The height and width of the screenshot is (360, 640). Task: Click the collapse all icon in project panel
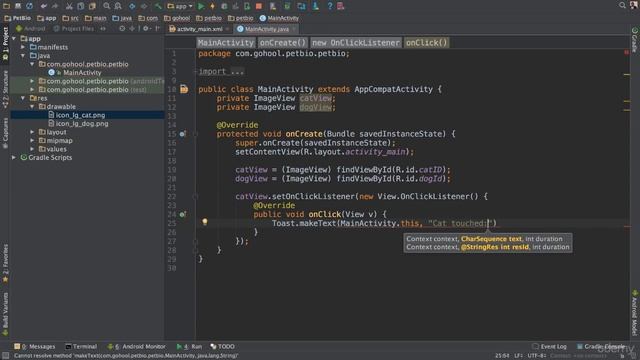(x=132, y=29)
